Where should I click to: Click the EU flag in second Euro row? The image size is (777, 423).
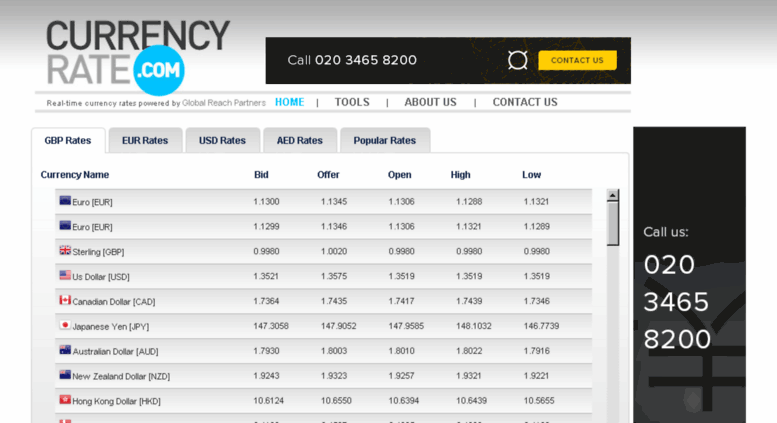[x=65, y=225]
